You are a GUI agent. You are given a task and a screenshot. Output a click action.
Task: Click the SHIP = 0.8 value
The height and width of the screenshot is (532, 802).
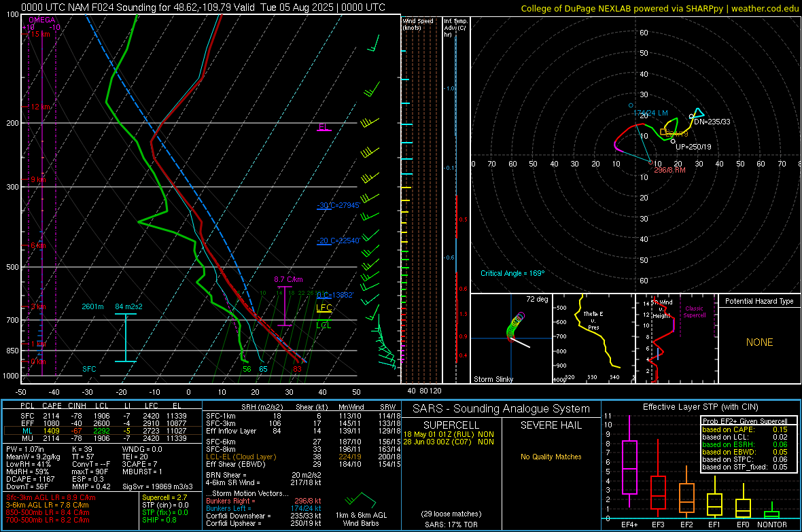[159, 520]
